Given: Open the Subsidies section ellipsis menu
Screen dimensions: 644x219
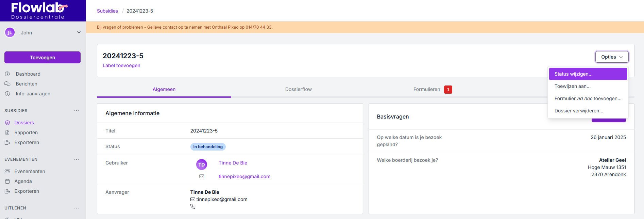Looking at the screenshot, I should tap(77, 111).
